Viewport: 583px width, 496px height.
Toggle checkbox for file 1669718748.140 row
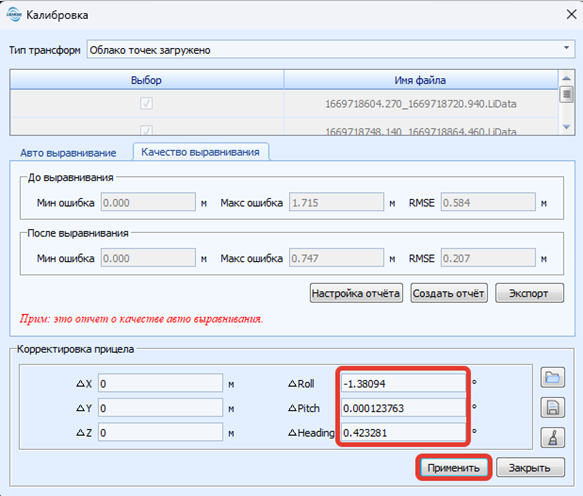[146, 130]
